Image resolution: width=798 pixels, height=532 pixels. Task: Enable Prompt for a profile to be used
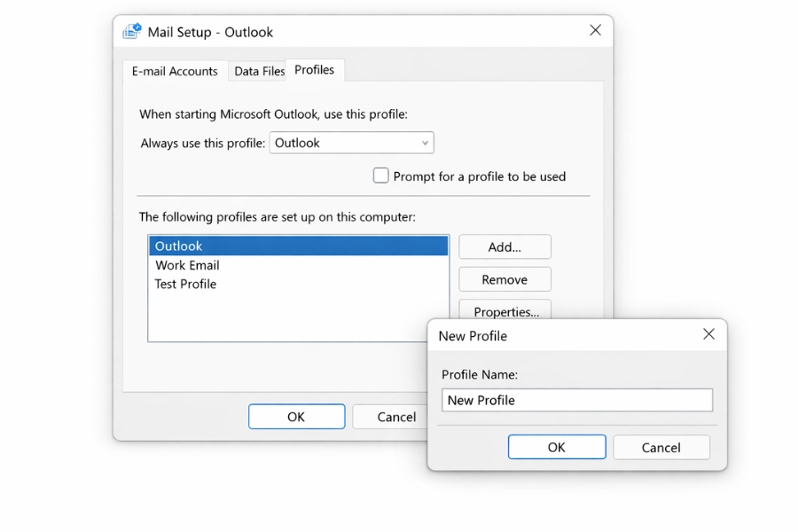pos(380,175)
